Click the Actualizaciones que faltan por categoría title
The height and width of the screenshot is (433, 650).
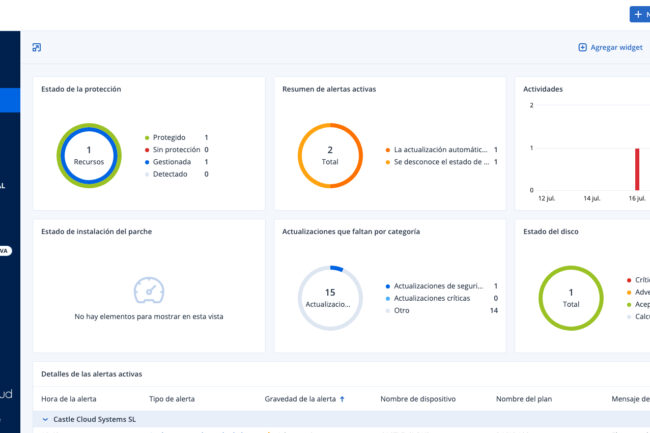(351, 232)
